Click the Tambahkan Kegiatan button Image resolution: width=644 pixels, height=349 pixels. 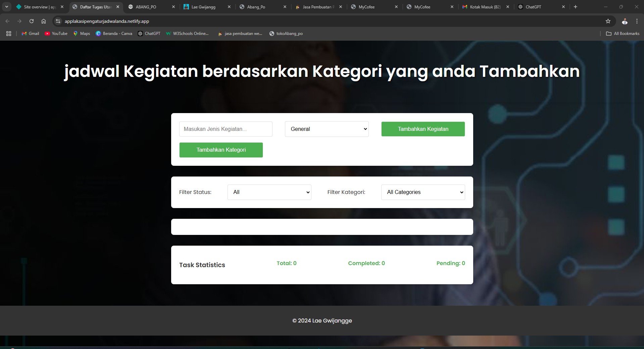[423, 129]
